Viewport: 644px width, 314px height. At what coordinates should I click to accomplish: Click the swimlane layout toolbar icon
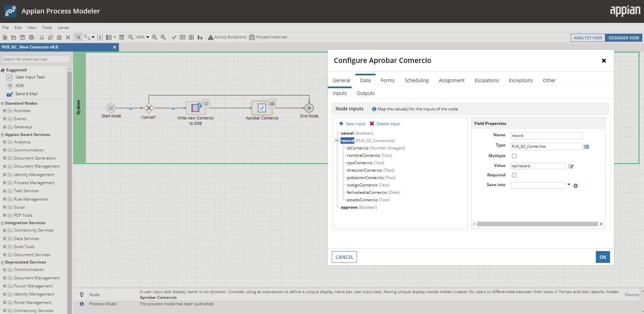(109, 37)
